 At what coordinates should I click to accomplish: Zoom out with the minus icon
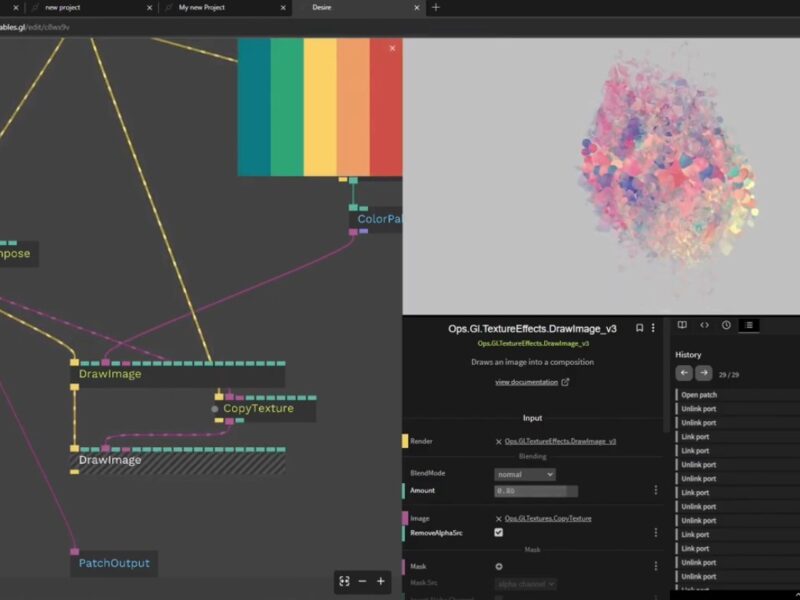pyautogui.click(x=362, y=581)
